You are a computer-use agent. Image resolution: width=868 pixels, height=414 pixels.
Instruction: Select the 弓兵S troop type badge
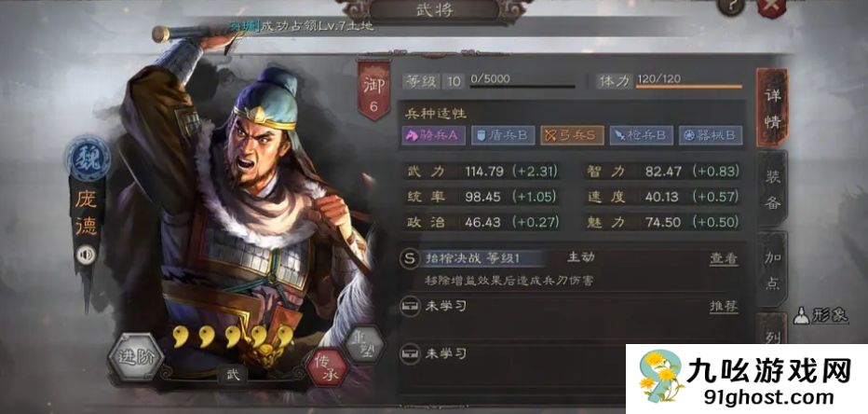point(572,135)
